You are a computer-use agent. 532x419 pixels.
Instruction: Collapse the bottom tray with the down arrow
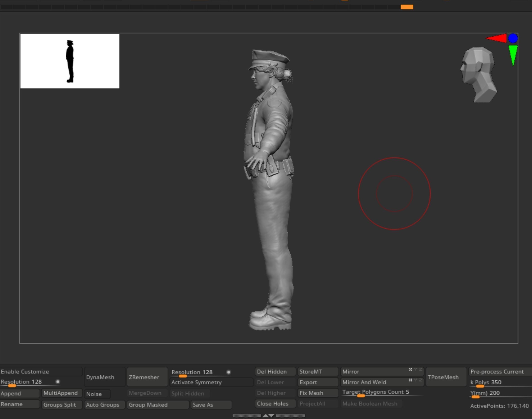[271, 416]
